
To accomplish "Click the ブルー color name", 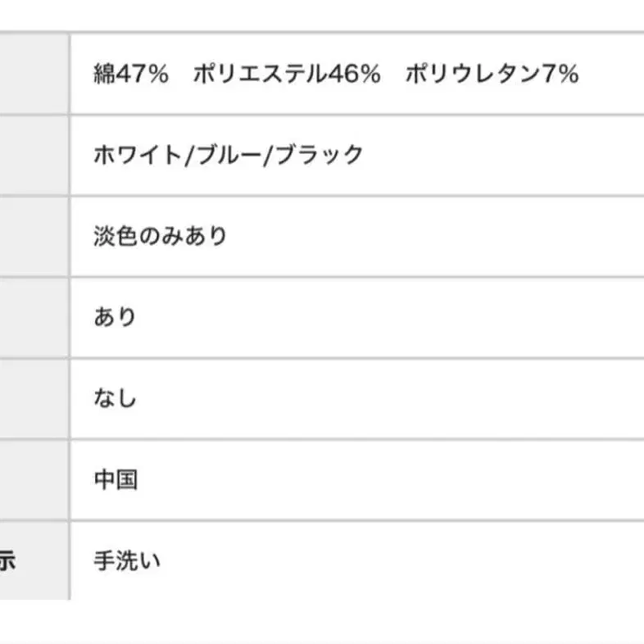I will [229, 155].
